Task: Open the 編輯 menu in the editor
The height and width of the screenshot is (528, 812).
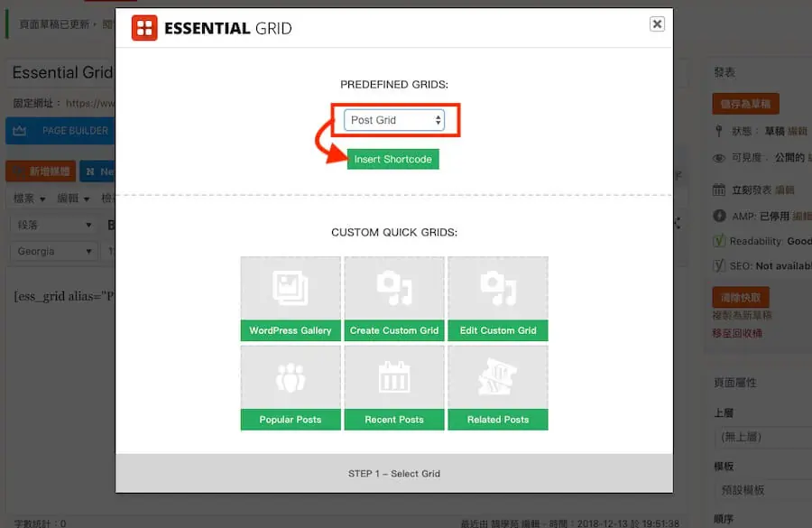Action: 73,199
